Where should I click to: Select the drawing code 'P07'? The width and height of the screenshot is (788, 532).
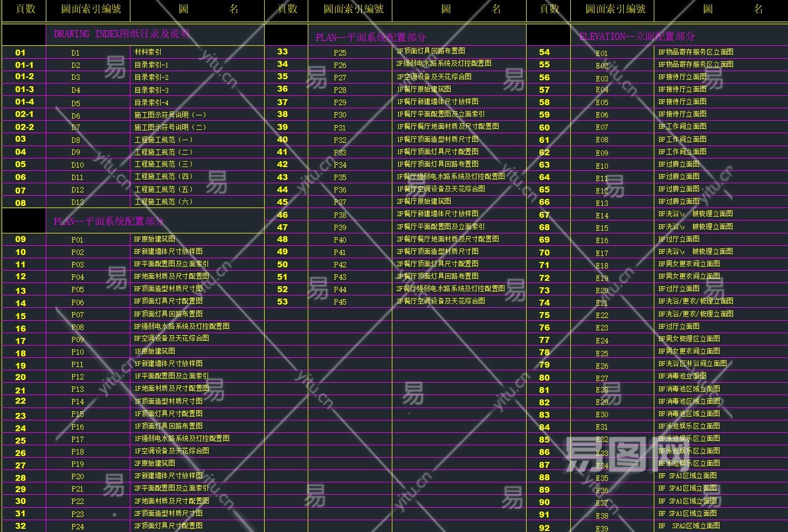coord(78,314)
